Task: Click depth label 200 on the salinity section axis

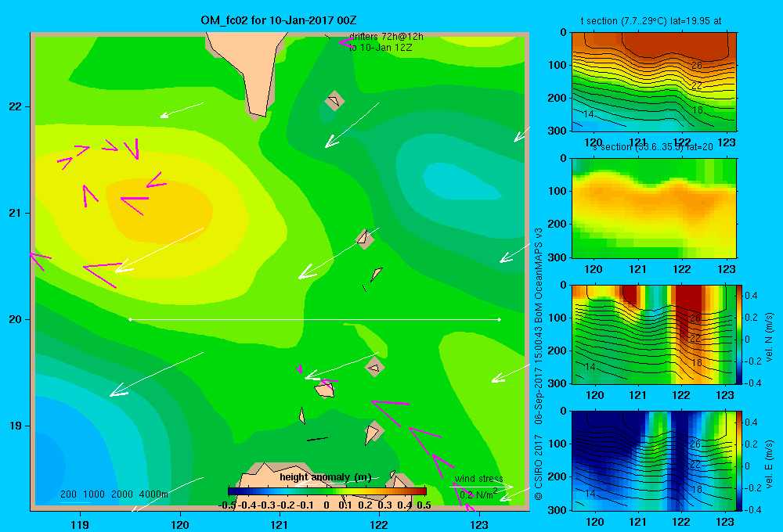Action: coord(557,224)
